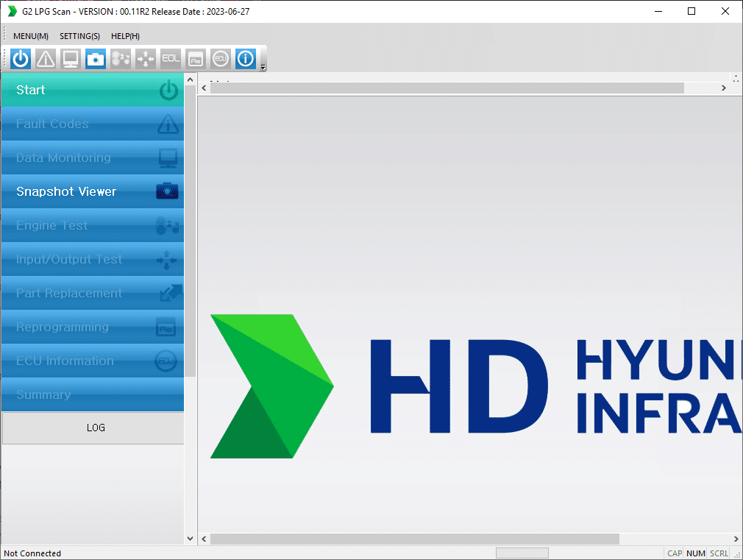Viewport: 743px width, 560px height.
Task: Open the HELP(H) menu
Action: (125, 36)
